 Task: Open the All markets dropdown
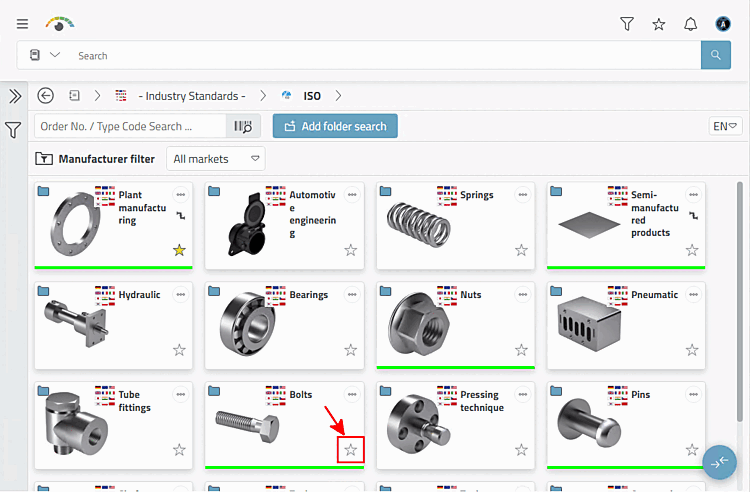coord(216,159)
